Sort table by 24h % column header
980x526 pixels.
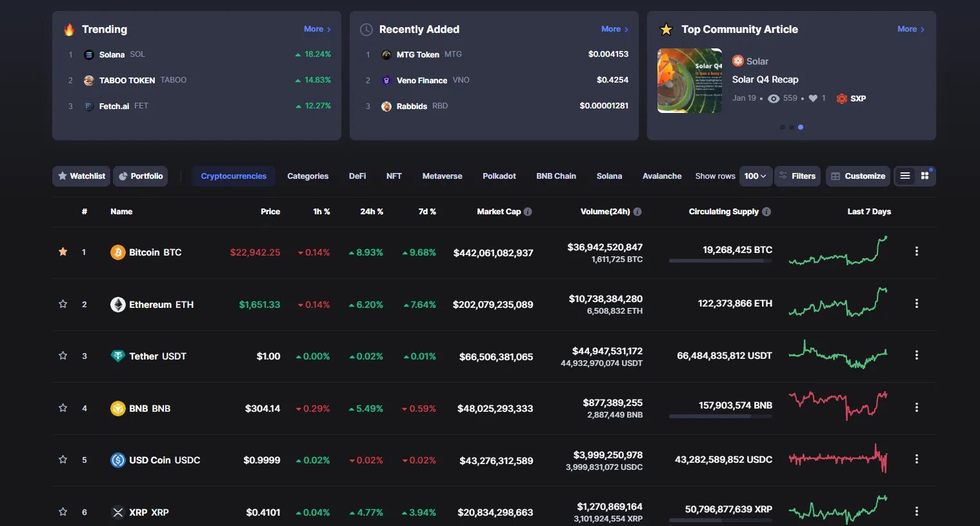(x=372, y=212)
